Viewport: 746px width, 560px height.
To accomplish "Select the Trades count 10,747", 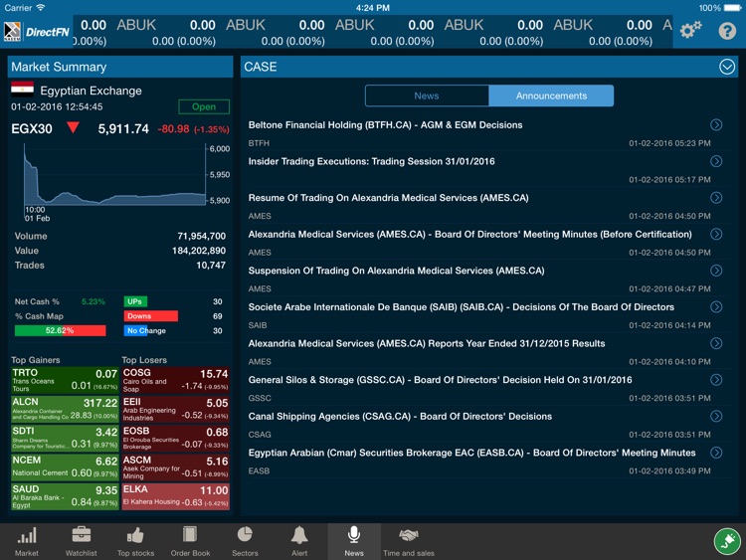I will (x=211, y=265).
